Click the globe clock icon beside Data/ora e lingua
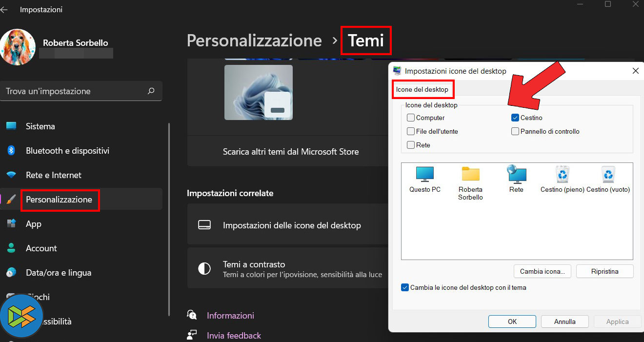 coord(11,272)
